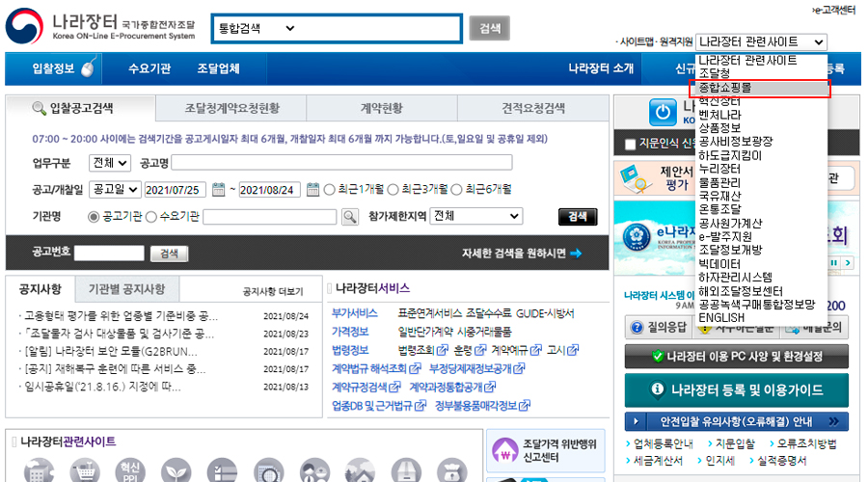Screen dimensions: 868x482
Task: Open the start date calendar picker icon
Action: 219,189
